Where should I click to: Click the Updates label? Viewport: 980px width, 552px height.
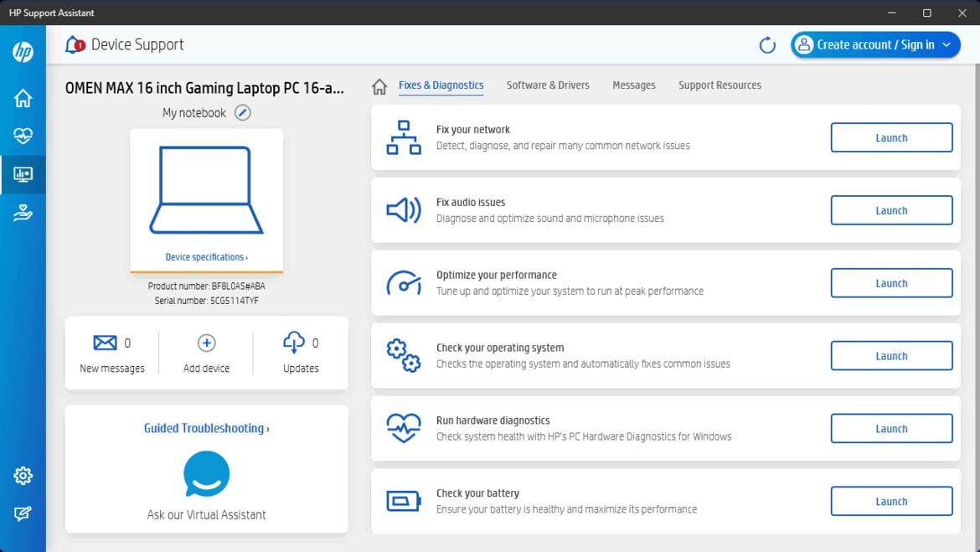tap(301, 369)
